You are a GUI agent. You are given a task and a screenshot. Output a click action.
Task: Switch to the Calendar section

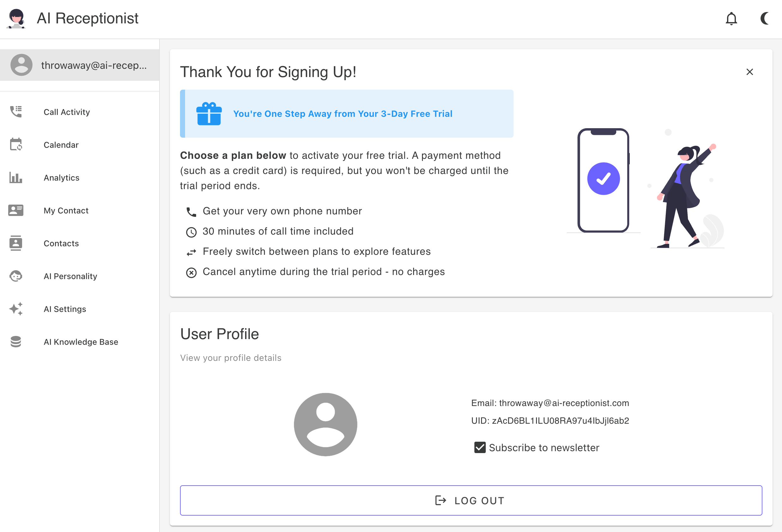click(61, 145)
